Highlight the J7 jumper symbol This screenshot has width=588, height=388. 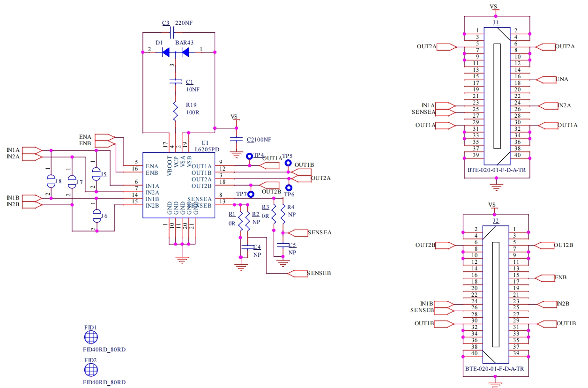pyautogui.click(x=72, y=180)
